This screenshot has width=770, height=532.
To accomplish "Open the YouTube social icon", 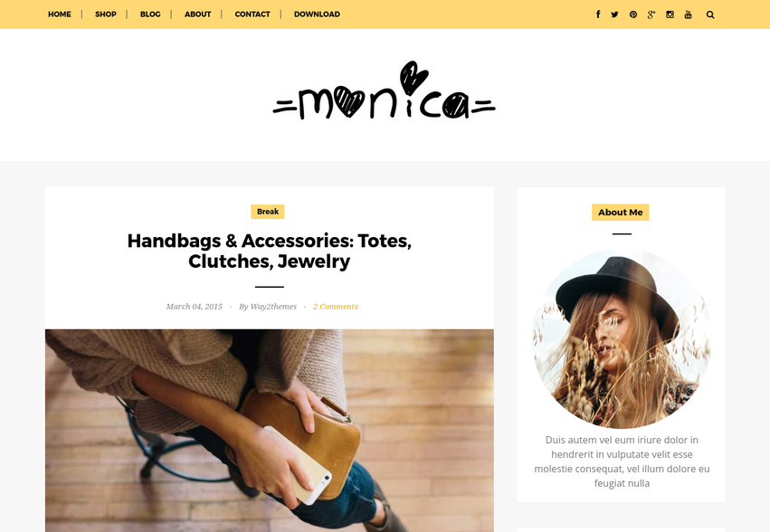I will 688,14.
